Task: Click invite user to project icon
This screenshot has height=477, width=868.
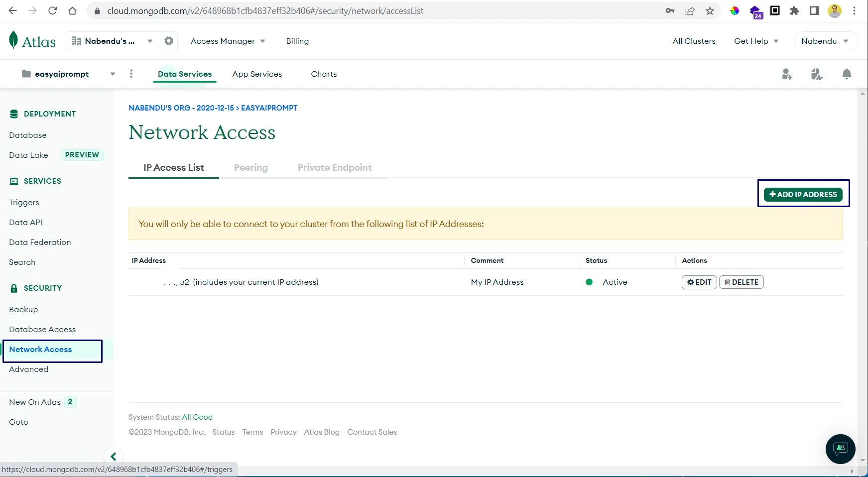Action: coord(787,74)
